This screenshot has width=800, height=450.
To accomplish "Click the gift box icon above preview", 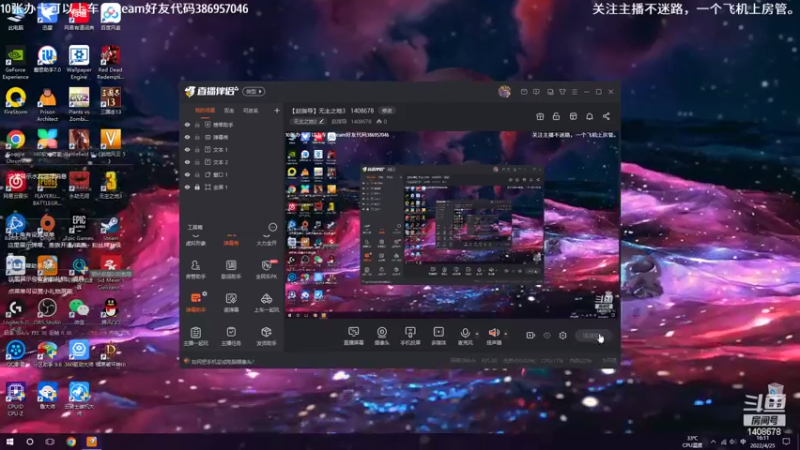I will [x=540, y=116].
